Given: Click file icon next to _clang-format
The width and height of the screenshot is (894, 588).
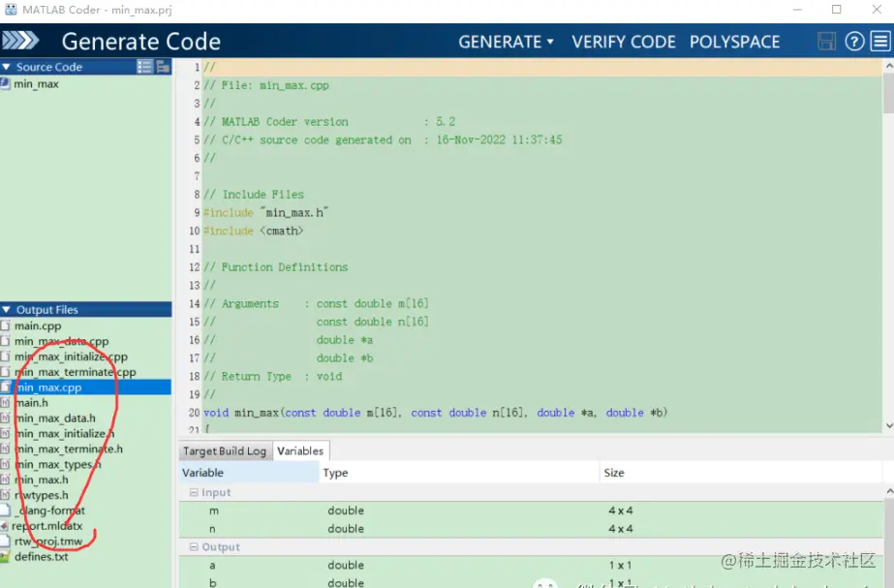Looking at the screenshot, I should click(5, 511).
